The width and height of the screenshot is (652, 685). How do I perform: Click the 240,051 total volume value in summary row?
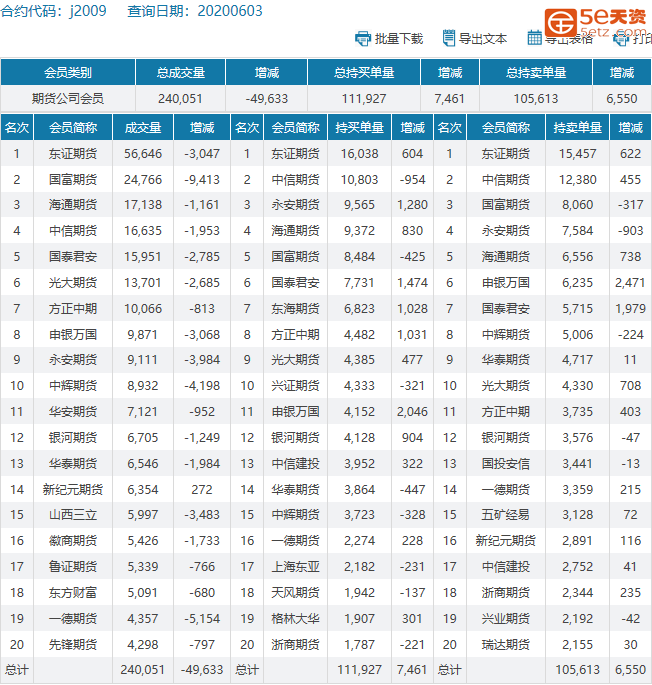coord(180,99)
